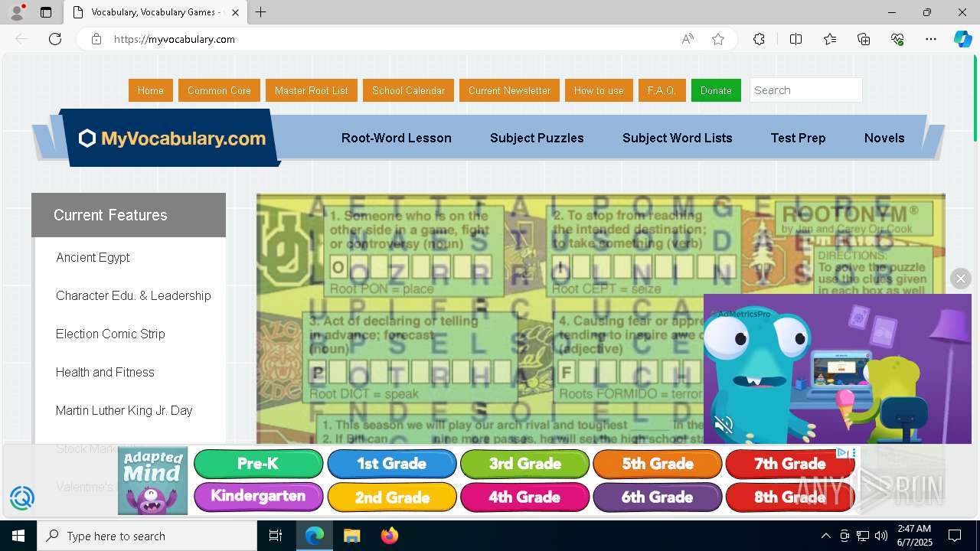
Task: Launch Firefox from the taskbar
Action: point(389,536)
